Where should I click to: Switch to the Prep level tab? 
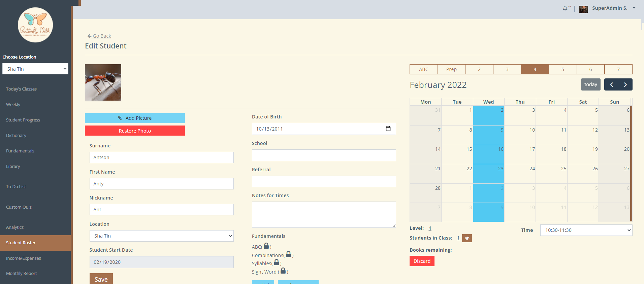click(x=451, y=69)
